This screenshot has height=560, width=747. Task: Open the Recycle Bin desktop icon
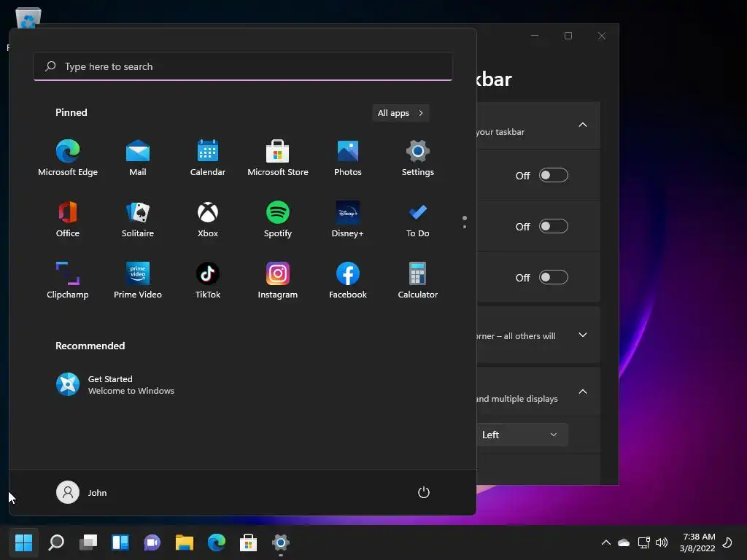[28, 17]
